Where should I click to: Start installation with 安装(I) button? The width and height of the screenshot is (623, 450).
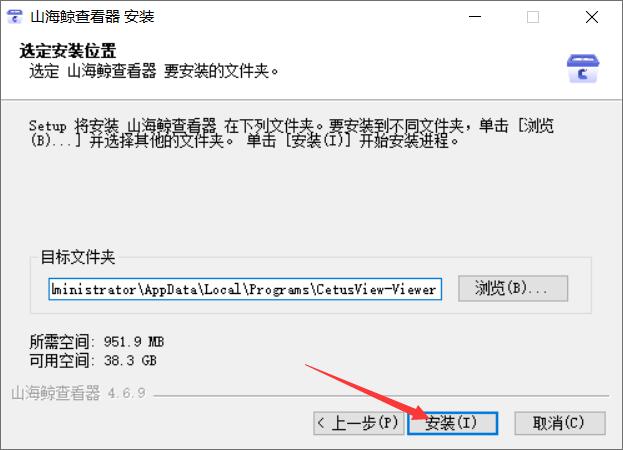click(x=453, y=423)
